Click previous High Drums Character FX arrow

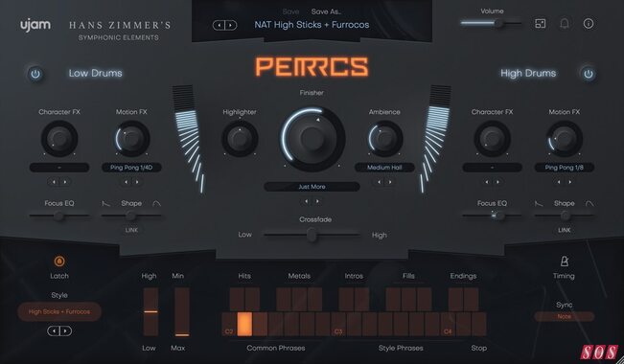tap(487, 182)
